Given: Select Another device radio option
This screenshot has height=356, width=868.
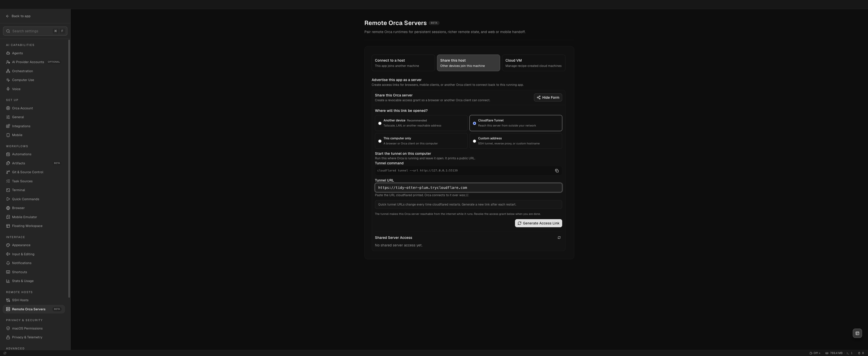Looking at the screenshot, I should pyautogui.click(x=421, y=123).
